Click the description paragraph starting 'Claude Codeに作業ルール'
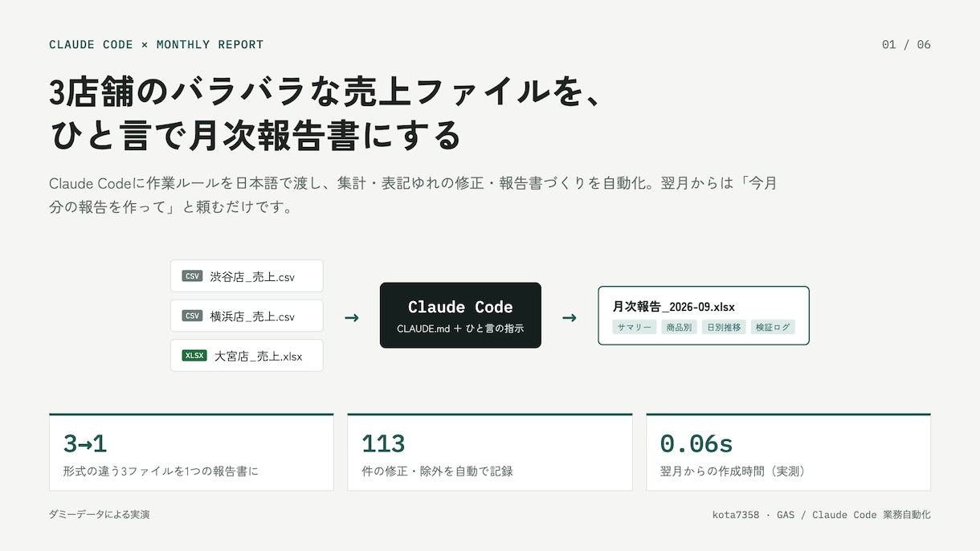This screenshot has width=980, height=551. click(413, 195)
